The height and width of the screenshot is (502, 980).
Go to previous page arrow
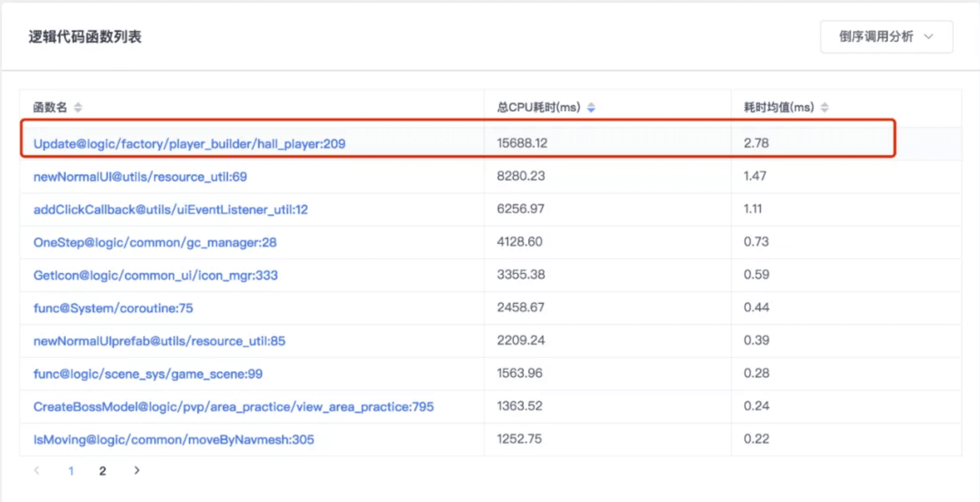[37, 471]
